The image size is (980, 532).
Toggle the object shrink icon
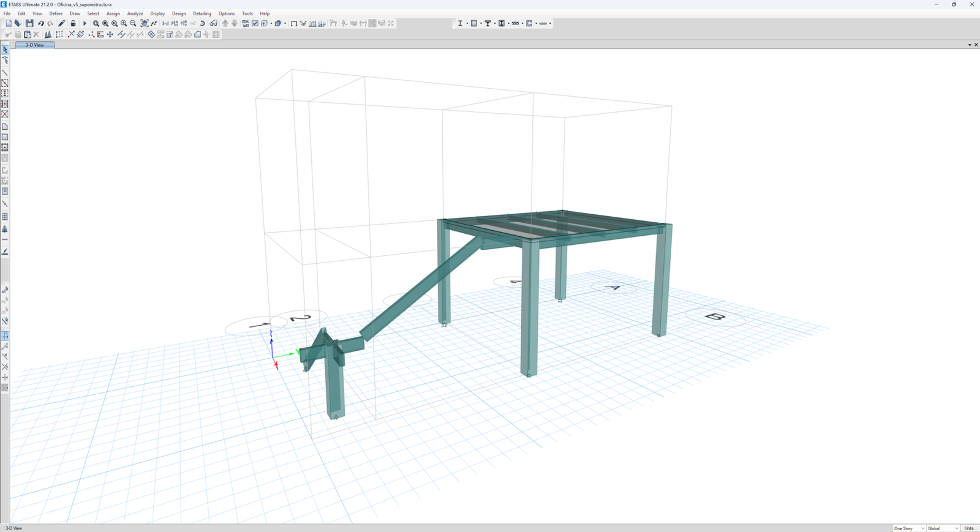(x=246, y=23)
